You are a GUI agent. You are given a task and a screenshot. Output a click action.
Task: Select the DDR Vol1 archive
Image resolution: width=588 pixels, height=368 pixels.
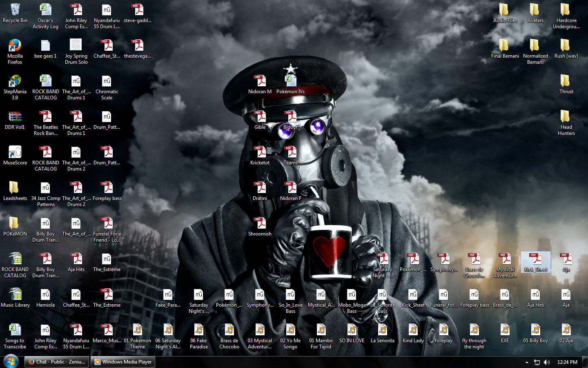[x=15, y=120]
